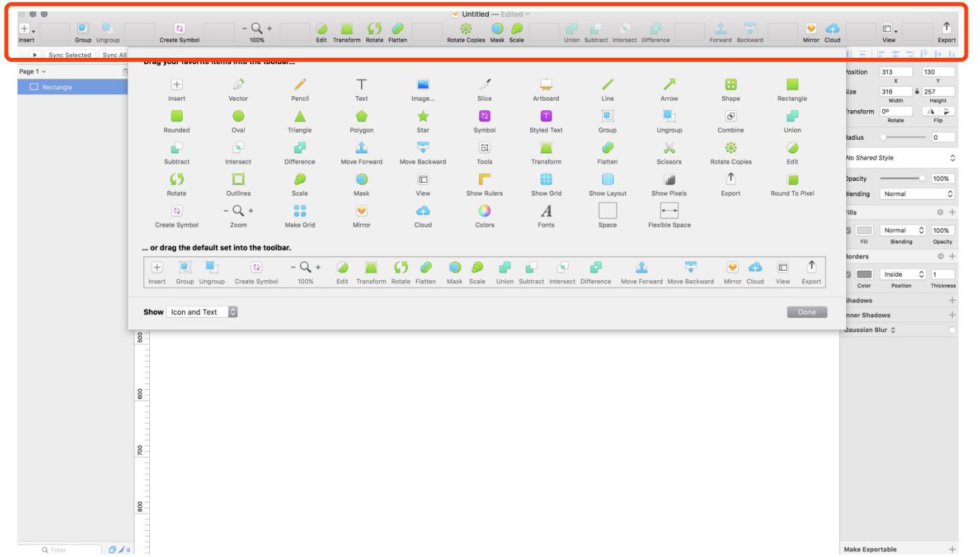The width and height of the screenshot is (980, 557).
Task: Click Export in the window toolbar
Action: pyautogui.click(x=946, y=32)
